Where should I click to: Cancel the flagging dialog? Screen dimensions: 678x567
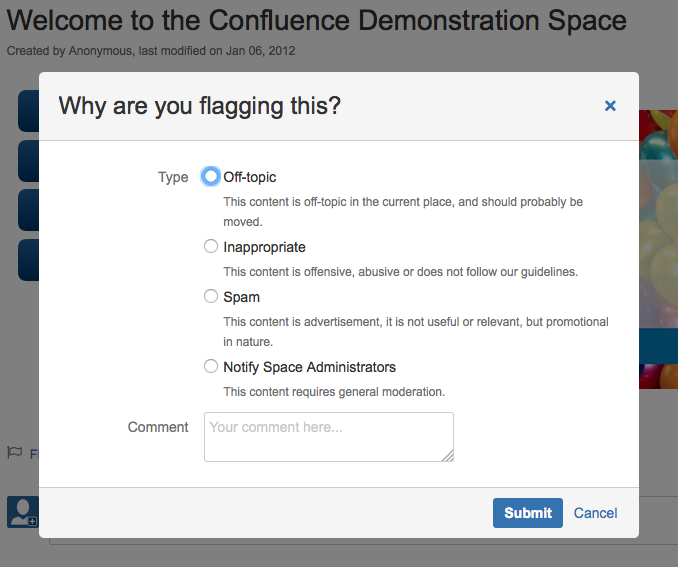click(x=595, y=513)
